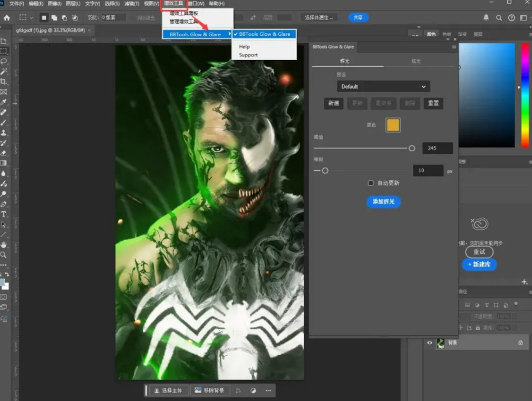
Task: Open the help question mark icon
Action: (511, 17)
